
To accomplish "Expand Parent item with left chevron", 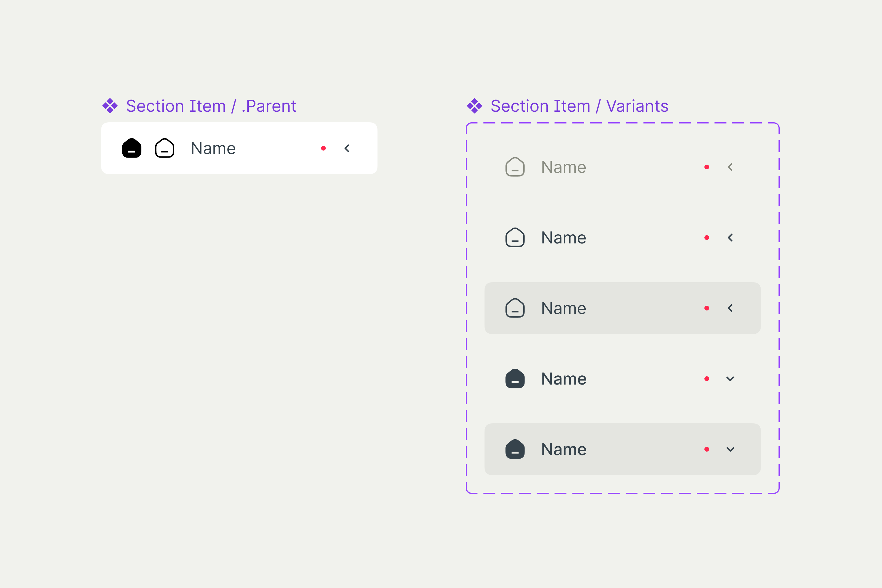I will point(347,148).
